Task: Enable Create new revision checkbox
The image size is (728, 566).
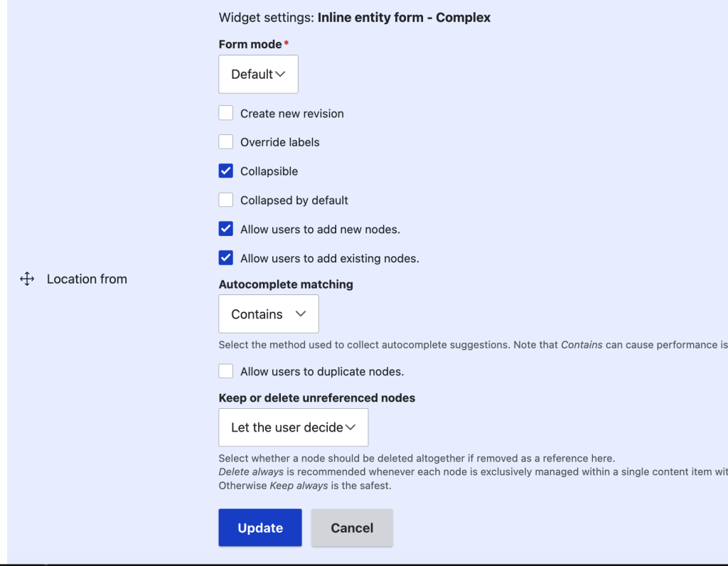Action: pos(225,113)
